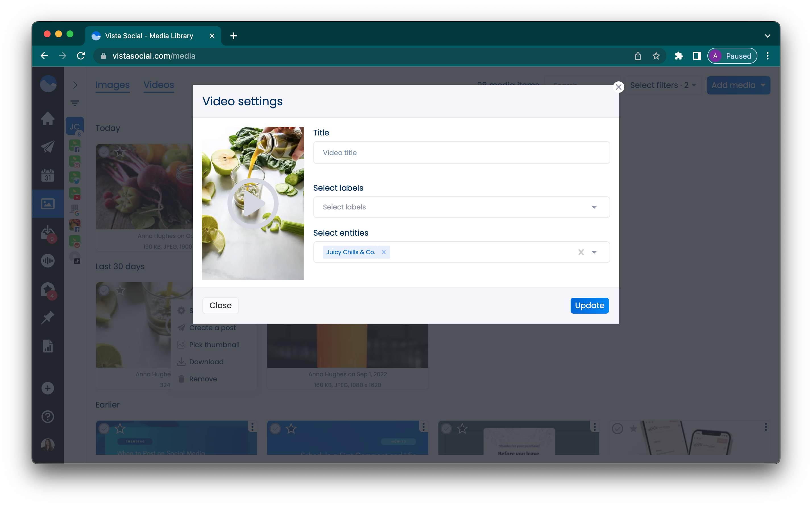The width and height of the screenshot is (812, 506).
Task: Play the juice video preview
Action: pos(253,203)
